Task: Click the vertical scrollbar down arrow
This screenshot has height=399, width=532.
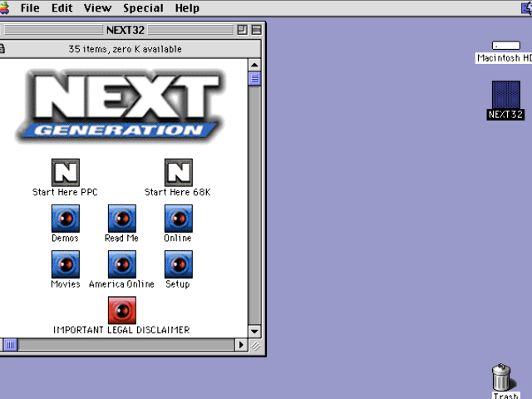Action: [x=254, y=331]
